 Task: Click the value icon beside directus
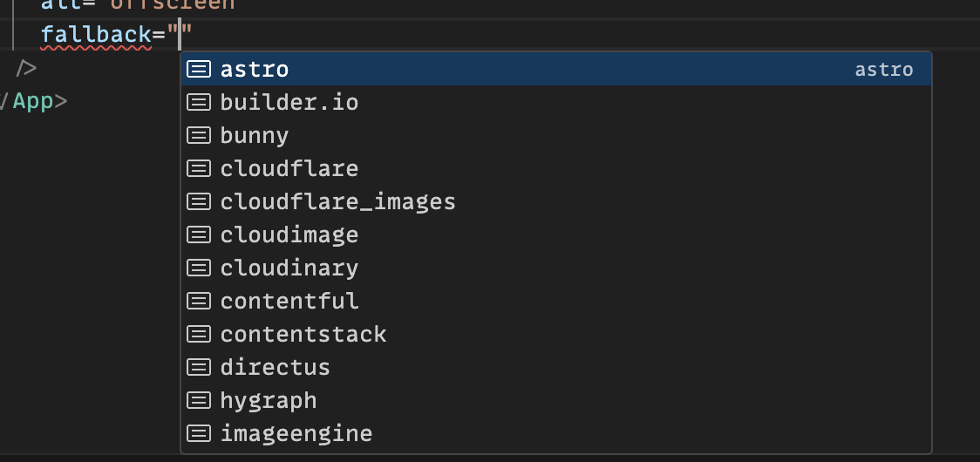[x=199, y=367]
